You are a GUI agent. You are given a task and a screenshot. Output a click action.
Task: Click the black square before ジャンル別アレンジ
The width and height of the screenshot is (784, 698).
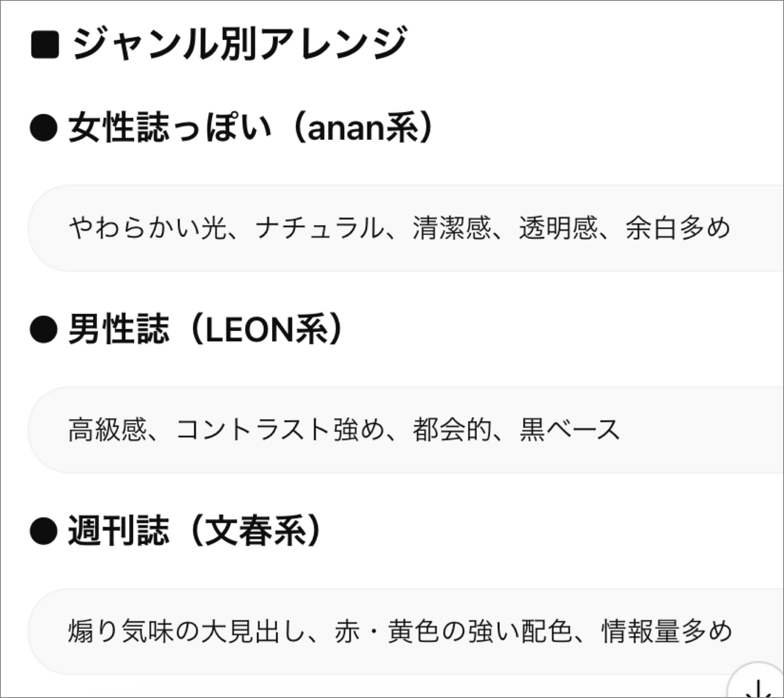(45, 44)
